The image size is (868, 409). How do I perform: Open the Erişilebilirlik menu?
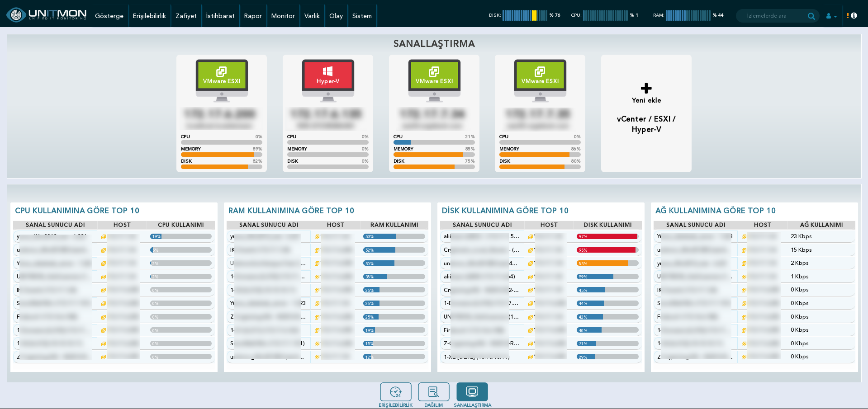[x=149, y=16]
